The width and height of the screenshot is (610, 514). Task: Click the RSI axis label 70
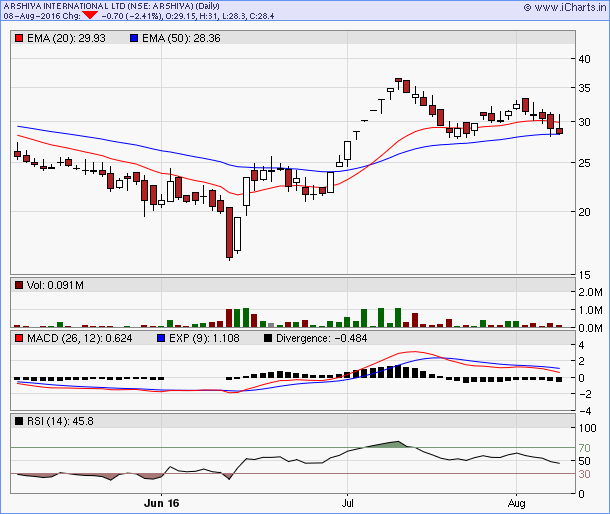point(584,448)
